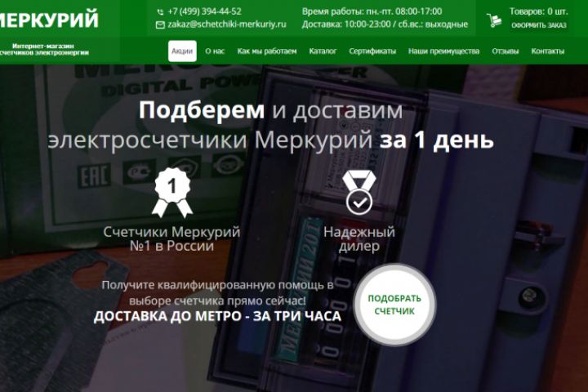The height and width of the screenshot is (392, 588).
Task: Click the Подобрать счетчик round button
Action: tap(394, 305)
